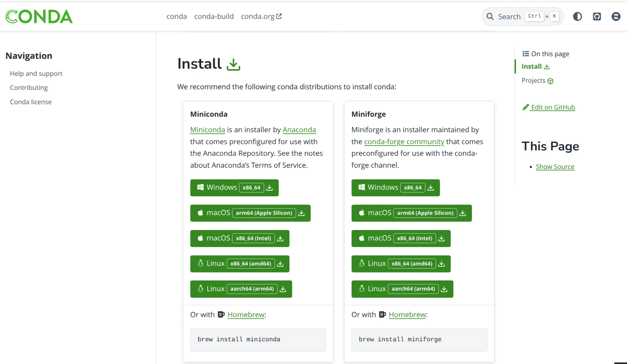Click the This Page heading
The image size is (627, 364).
[x=550, y=146]
